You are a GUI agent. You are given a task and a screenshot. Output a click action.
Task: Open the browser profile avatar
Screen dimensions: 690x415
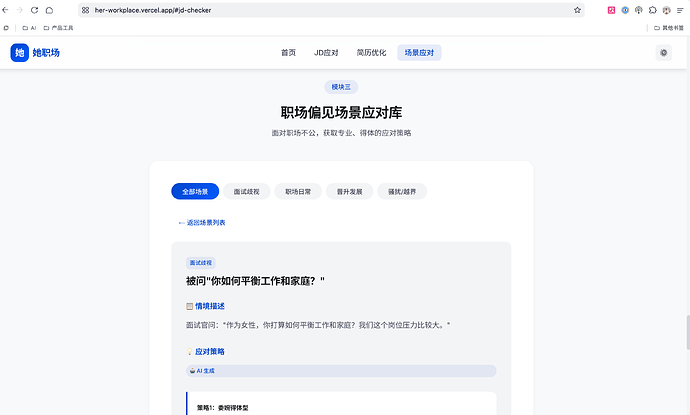(x=667, y=10)
